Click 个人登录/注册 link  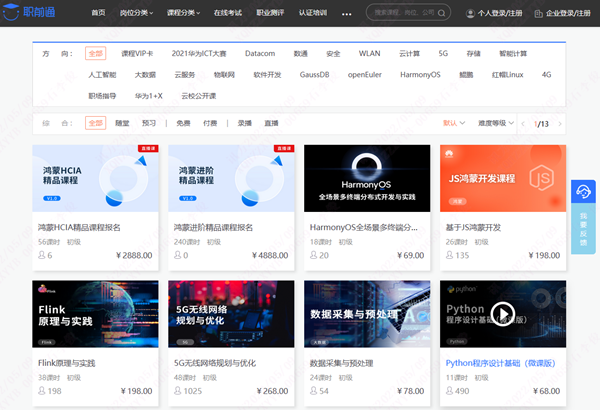click(500, 13)
